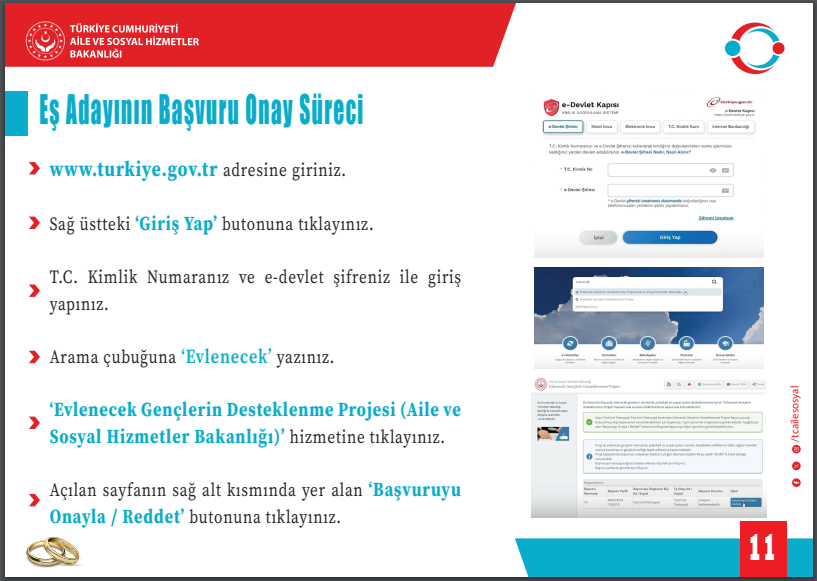Click the Başvuruyu Onayla / Reddet button in table
The width and height of the screenshot is (817, 581).
[745, 502]
